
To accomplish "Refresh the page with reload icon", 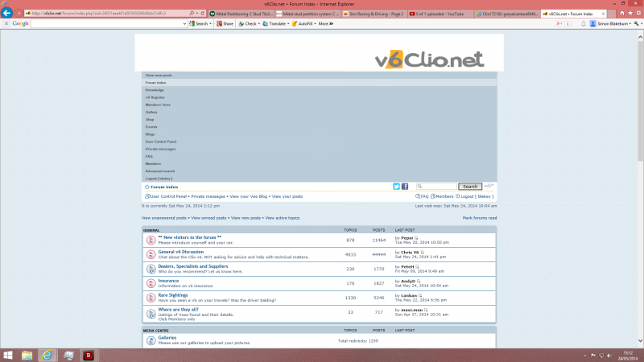I will (x=203, y=14).
